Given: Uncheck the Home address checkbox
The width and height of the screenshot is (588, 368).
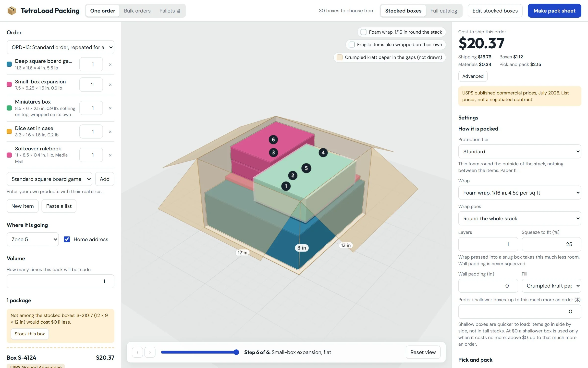Looking at the screenshot, I should point(67,239).
